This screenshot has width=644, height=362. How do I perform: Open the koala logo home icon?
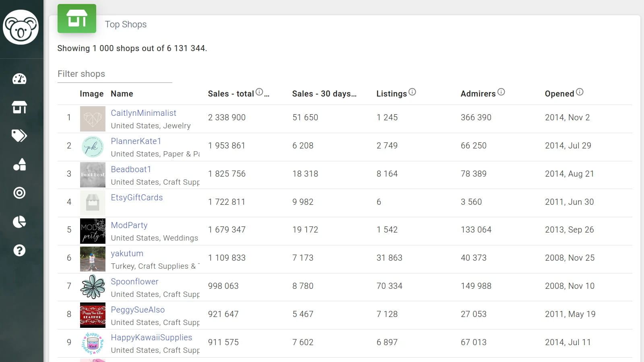pos(21,27)
